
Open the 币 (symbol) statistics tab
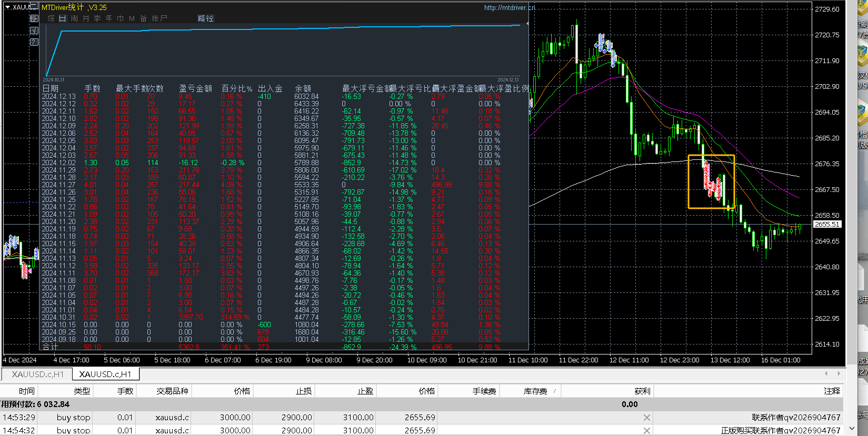(x=121, y=18)
